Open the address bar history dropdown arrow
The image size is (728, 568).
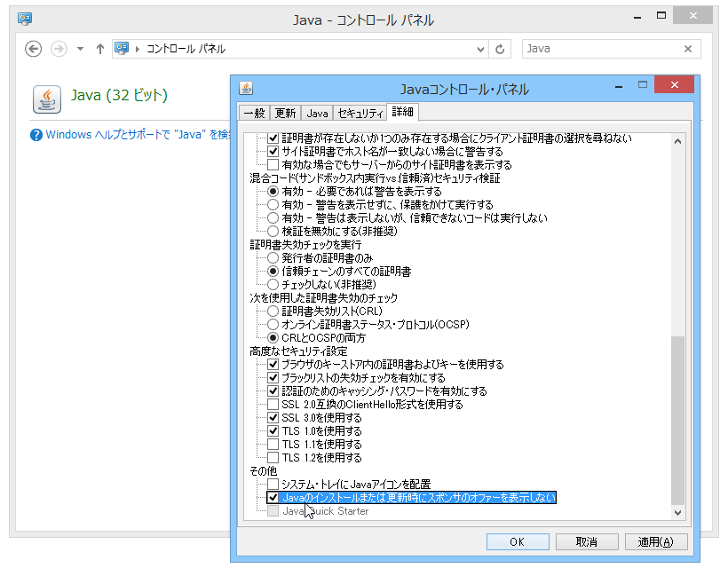(479, 50)
